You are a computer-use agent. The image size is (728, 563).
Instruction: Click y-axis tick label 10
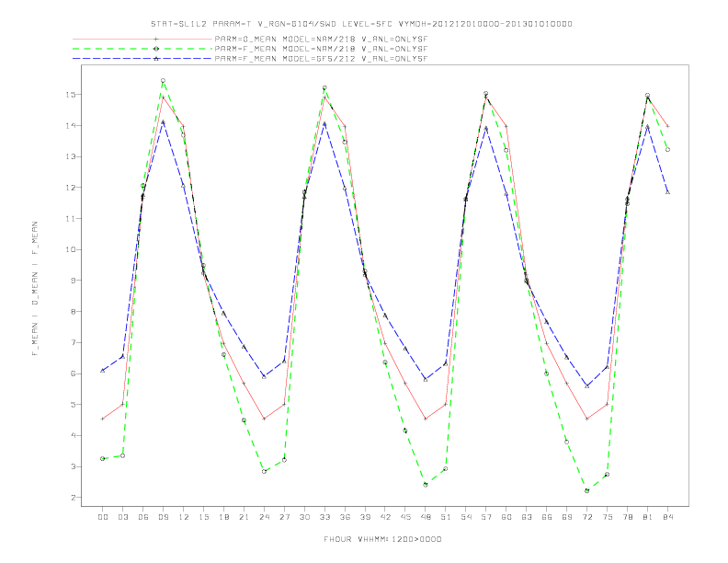[x=71, y=249]
